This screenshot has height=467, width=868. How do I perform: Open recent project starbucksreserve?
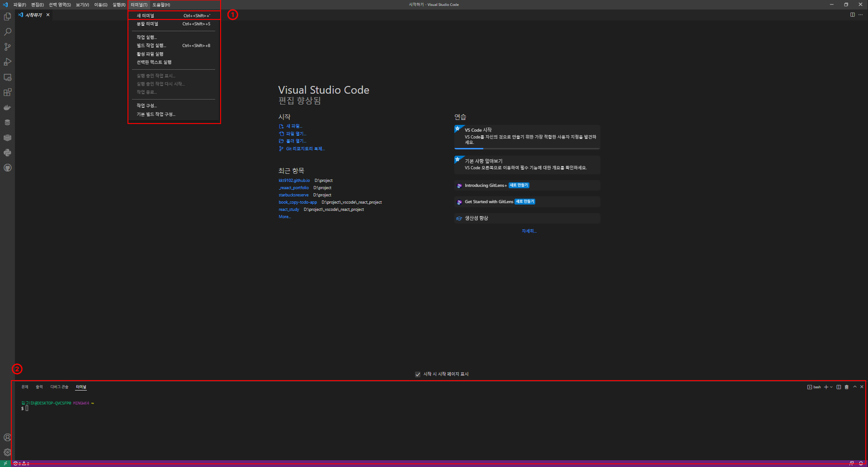(x=293, y=195)
